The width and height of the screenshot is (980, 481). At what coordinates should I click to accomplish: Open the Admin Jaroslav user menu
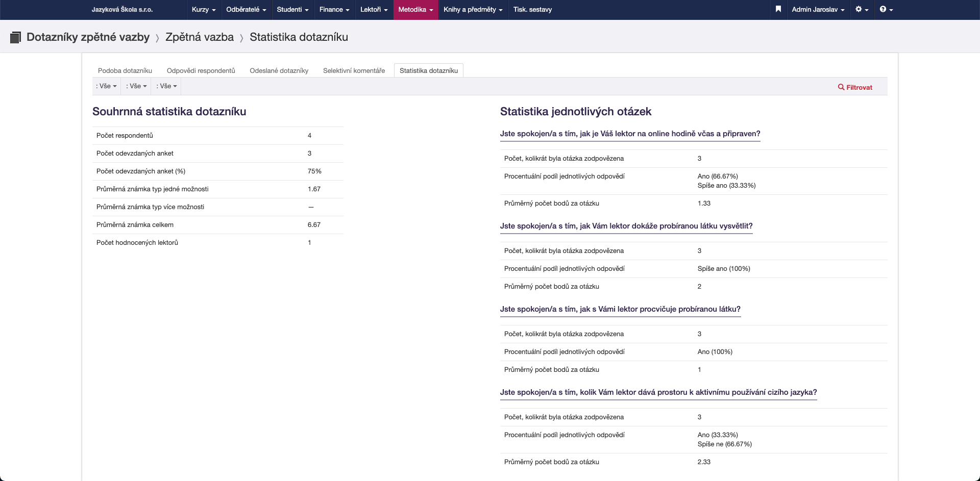[818, 10]
